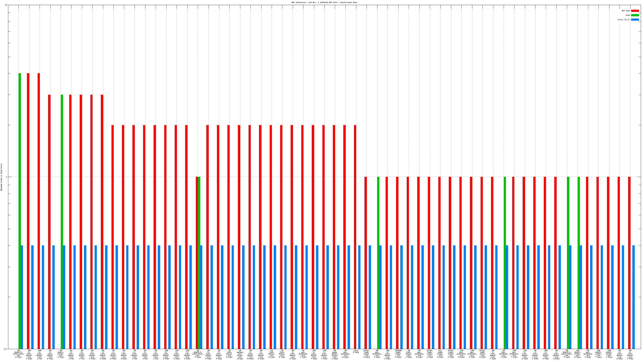The height and width of the screenshot is (362, 644).
Task: Click the dnsbl-3.uceprotect.net 3 hops label
Action: click(19, 354)
